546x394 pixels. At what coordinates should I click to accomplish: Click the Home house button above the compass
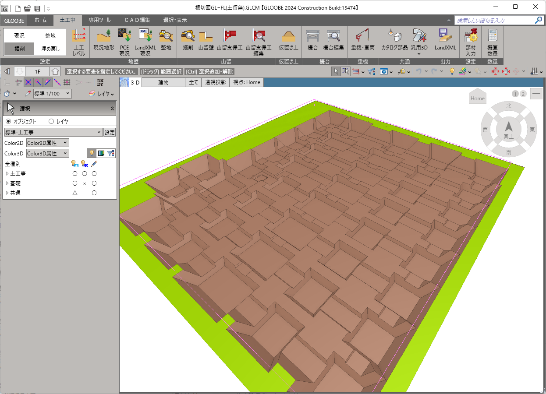(x=477, y=96)
